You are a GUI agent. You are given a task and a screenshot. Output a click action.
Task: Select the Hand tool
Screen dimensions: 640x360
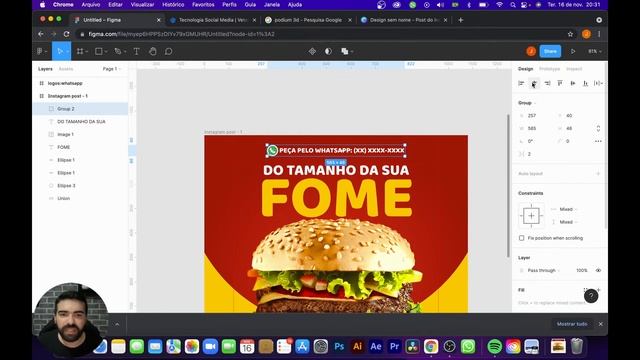point(153,51)
